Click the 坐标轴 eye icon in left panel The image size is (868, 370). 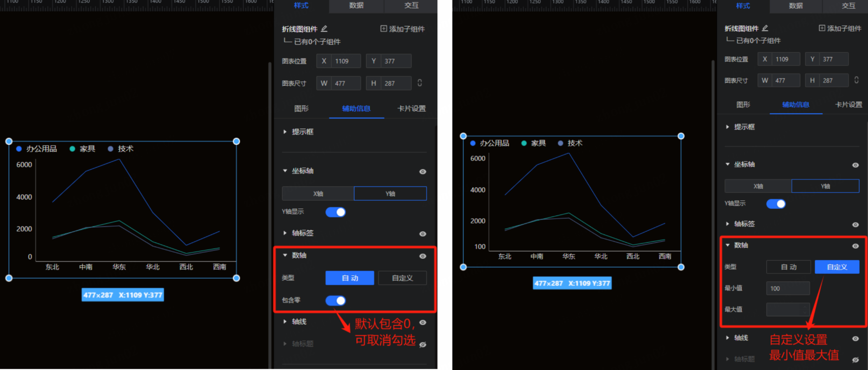coord(423,172)
